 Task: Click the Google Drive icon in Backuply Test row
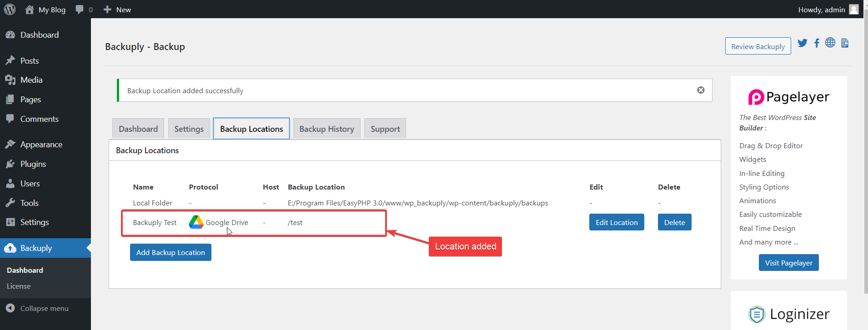pos(196,222)
